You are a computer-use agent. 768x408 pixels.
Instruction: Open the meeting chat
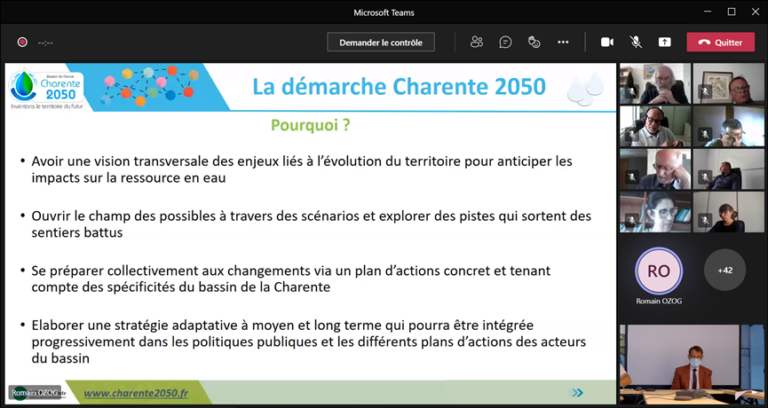506,42
